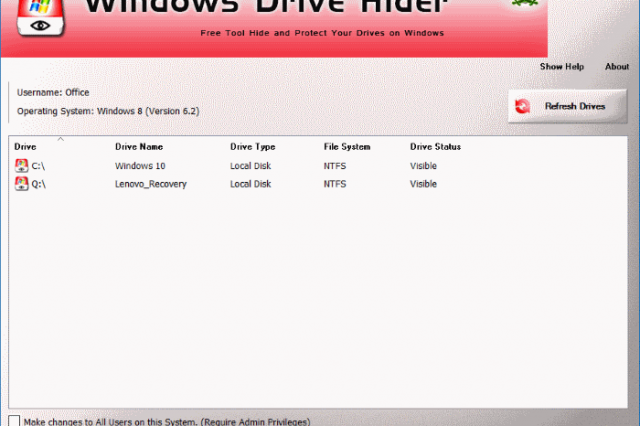Viewport: 640px width, 426px height.
Task: Sort by the Drive Type column header
Action: 253,147
